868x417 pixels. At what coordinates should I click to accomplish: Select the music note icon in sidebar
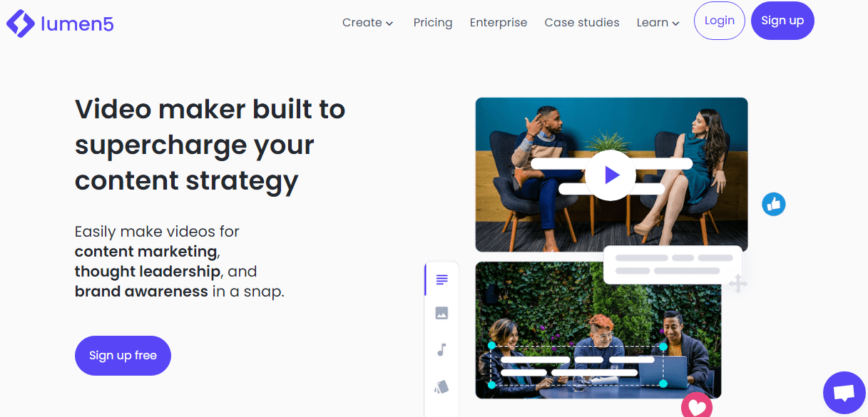441,350
